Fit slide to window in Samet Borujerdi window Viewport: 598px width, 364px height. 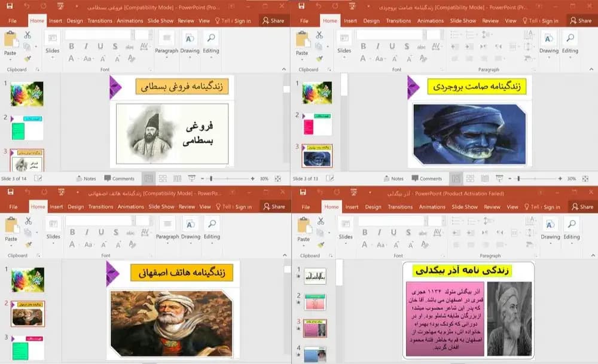pyautogui.click(x=585, y=178)
